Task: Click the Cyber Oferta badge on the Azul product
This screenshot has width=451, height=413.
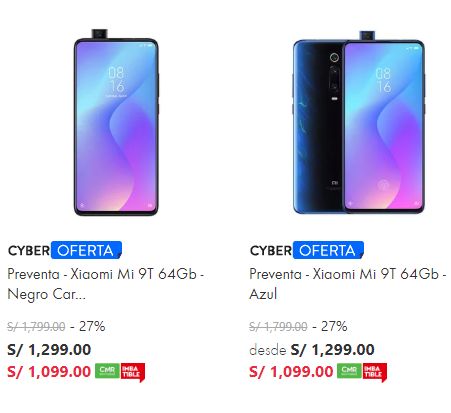Action: [307, 250]
